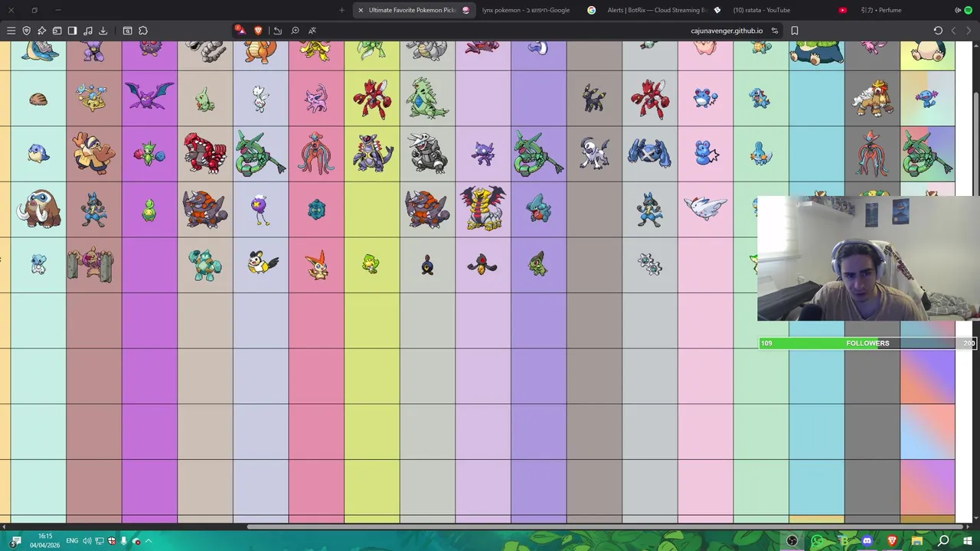Viewport: 980px width, 551px height.
Task: Open the Brave wallet toolbar icon
Action: coord(57,31)
